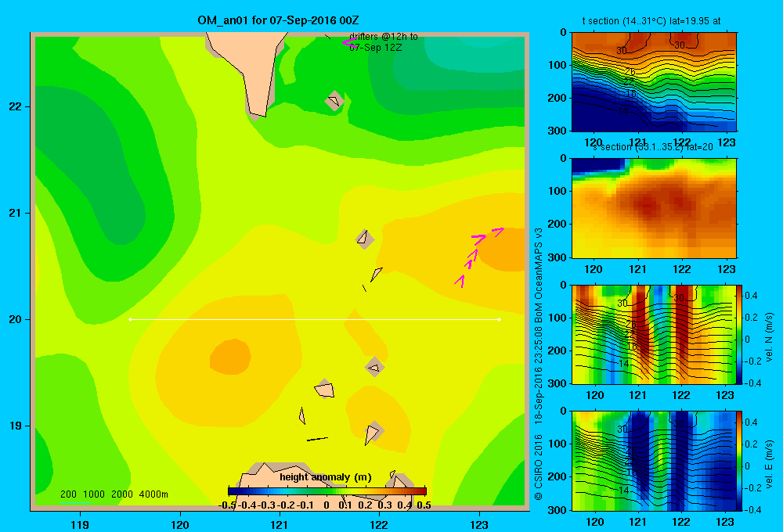Click the '200 1000 2000 4000m' depth legend
This screenshot has width=783, height=532.
coord(114,494)
